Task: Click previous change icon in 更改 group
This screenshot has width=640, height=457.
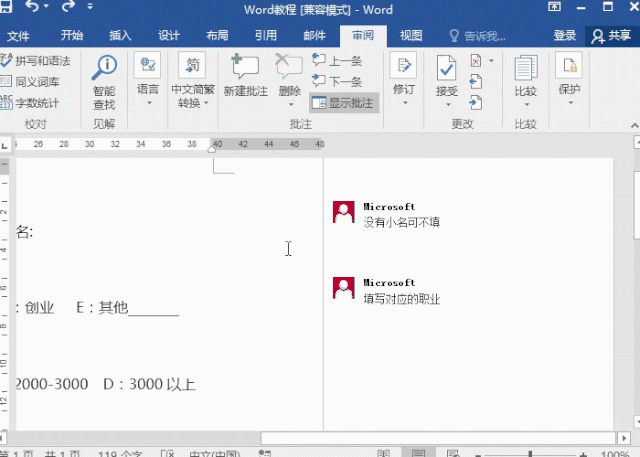Action: (476, 82)
